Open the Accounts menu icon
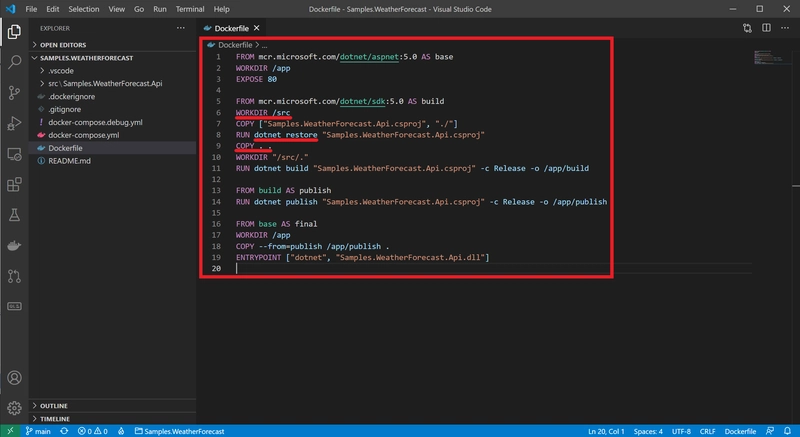Screen dimensions: 800x437 pos(14,377)
